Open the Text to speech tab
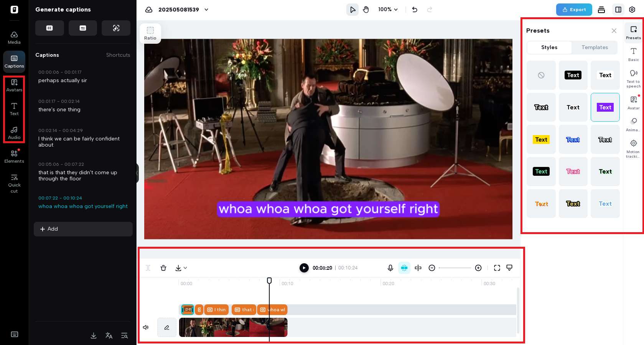644x345 pixels. (633, 78)
